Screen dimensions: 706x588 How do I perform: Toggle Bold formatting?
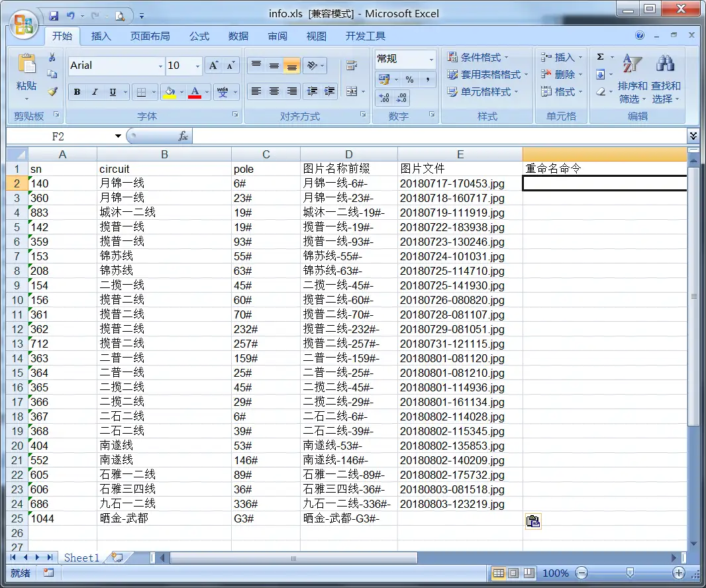77,92
